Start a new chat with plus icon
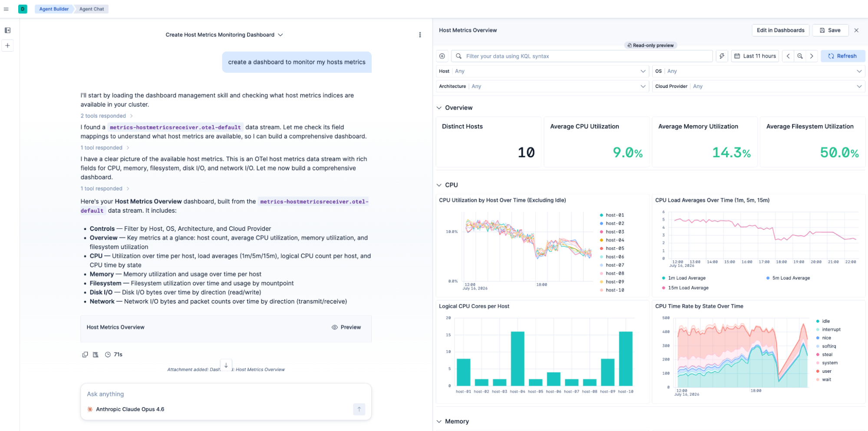Image resolution: width=868 pixels, height=431 pixels. coord(7,46)
